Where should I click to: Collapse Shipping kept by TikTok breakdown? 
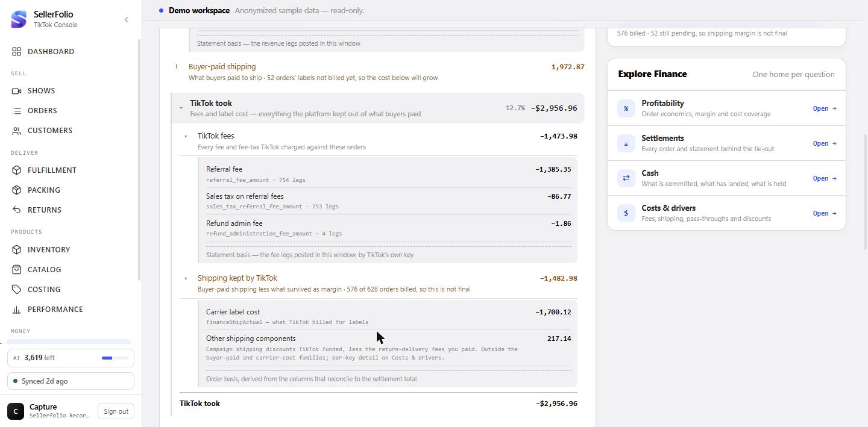(x=186, y=279)
